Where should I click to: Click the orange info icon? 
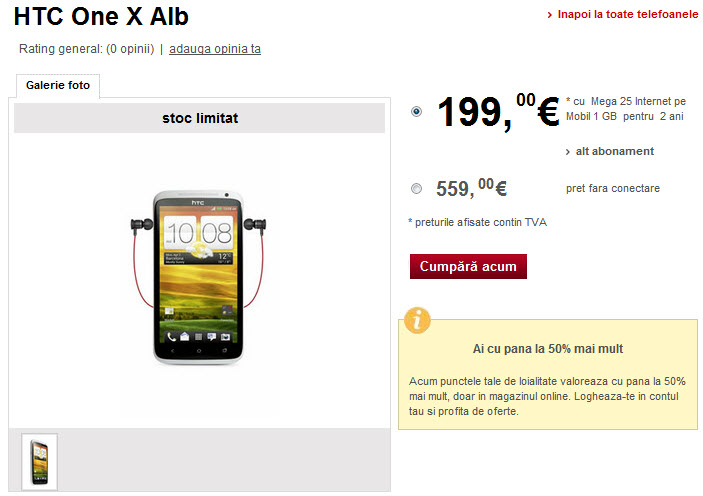(x=417, y=320)
